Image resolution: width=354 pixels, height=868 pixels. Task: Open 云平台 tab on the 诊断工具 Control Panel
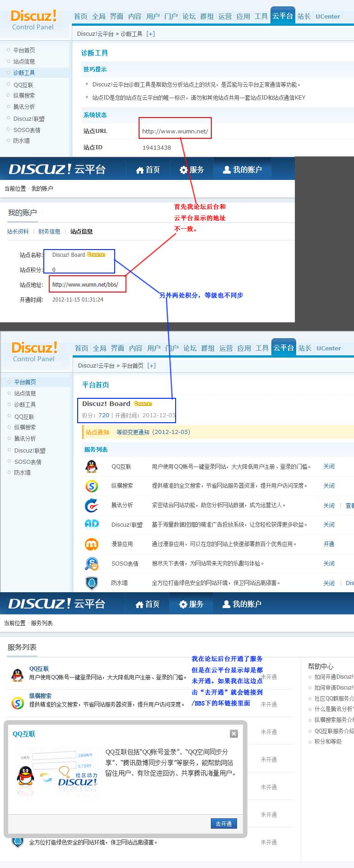click(283, 16)
